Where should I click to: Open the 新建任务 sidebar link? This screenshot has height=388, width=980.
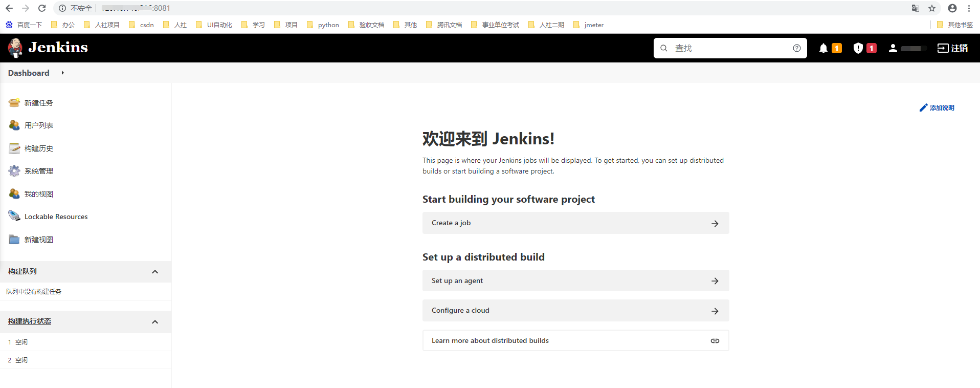pos(39,103)
